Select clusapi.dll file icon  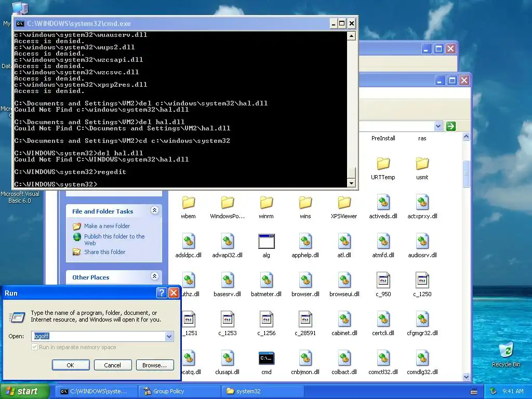point(228,358)
